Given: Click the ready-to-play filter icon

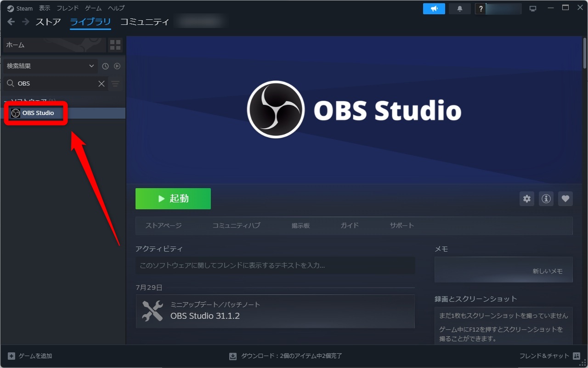Looking at the screenshot, I should point(117,66).
